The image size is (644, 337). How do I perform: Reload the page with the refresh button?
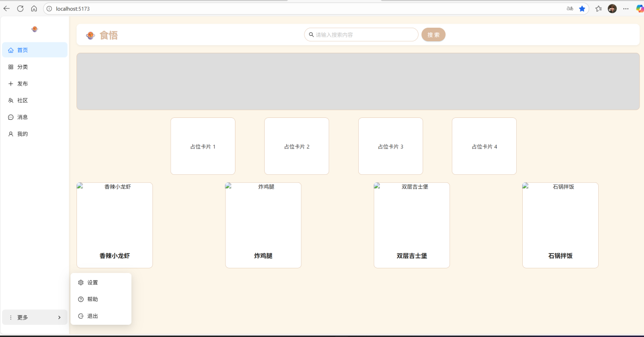coord(20,9)
